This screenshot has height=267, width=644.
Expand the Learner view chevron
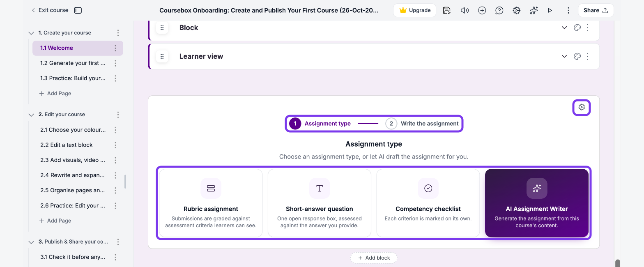564,56
